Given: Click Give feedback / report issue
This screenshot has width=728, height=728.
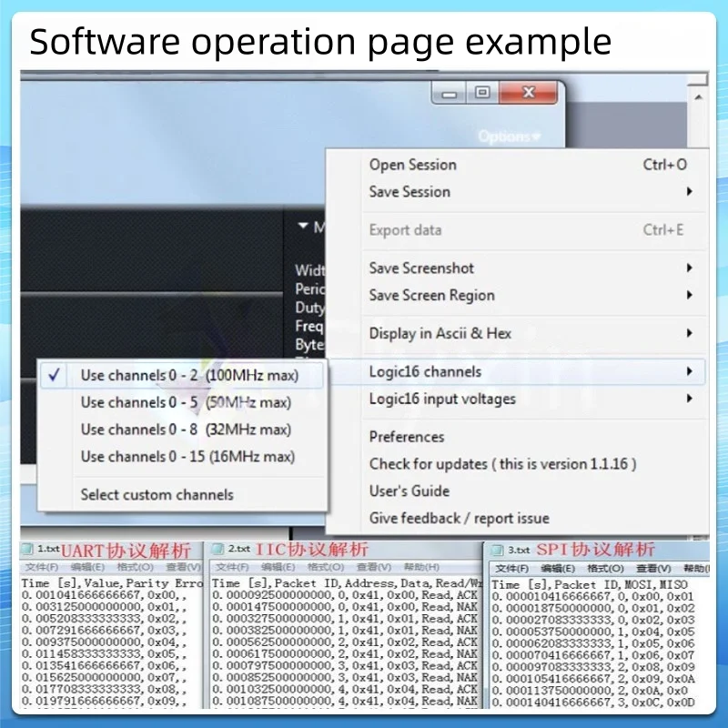Looking at the screenshot, I should [x=528, y=518].
